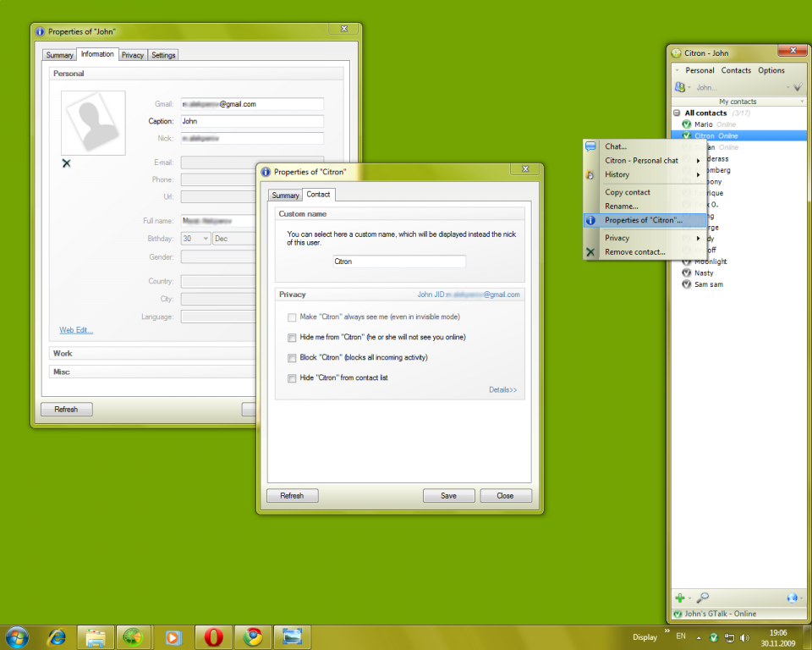
Task: Collapse the All contacts group
Action: pyautogui.click(x=677, y=113)
